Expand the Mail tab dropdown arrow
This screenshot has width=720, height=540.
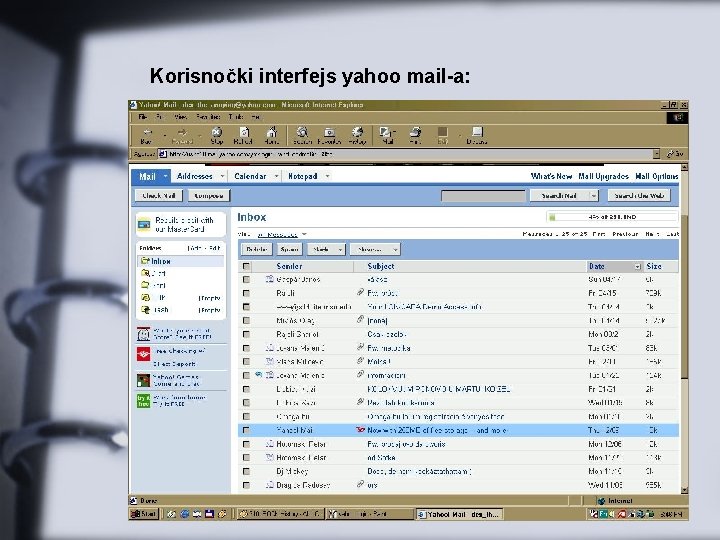(165, 176)
